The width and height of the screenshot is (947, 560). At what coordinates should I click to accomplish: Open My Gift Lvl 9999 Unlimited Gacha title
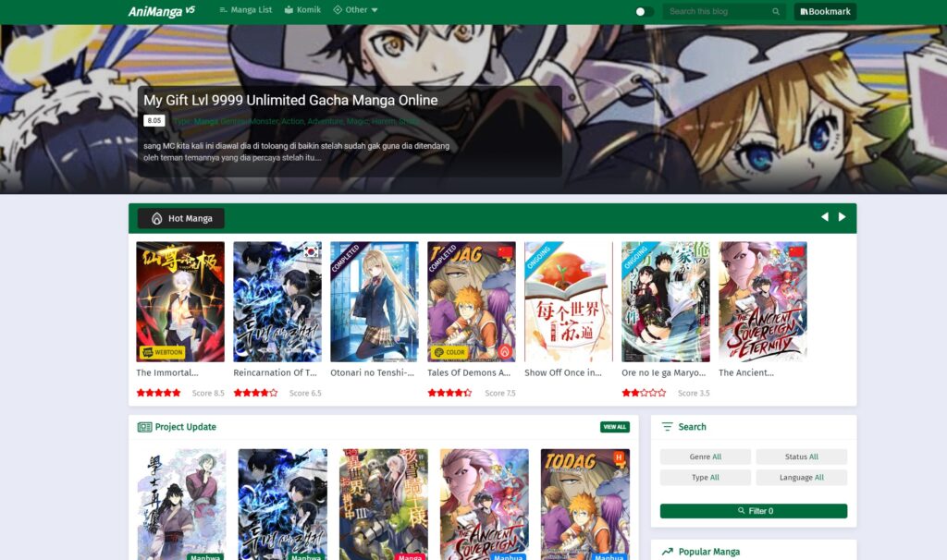pyautogui.click(x=290, y=100)
